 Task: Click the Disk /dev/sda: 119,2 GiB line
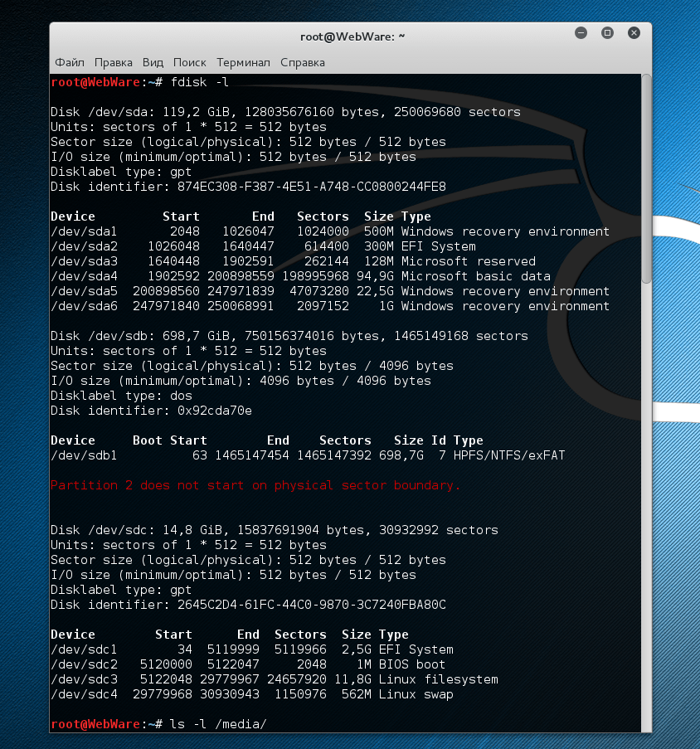[285, 112]
